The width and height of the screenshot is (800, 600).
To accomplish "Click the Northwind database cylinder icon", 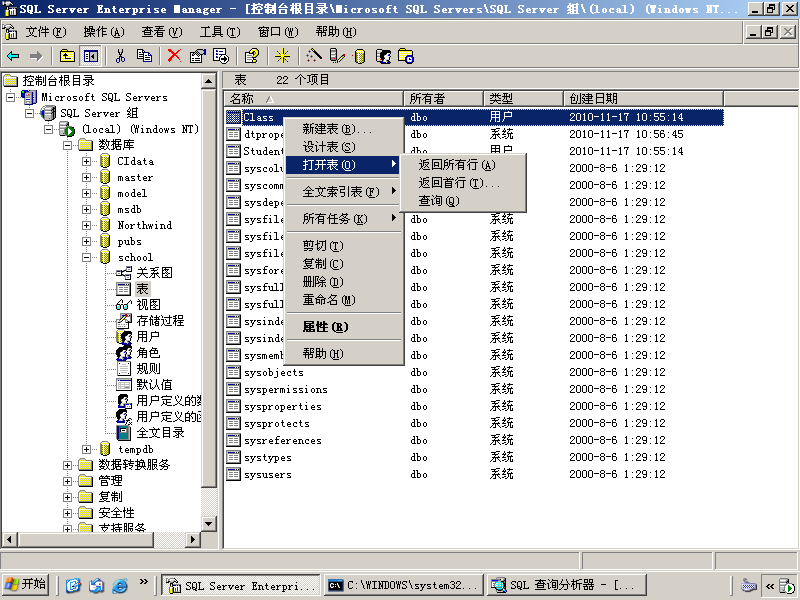I will 105,226.
